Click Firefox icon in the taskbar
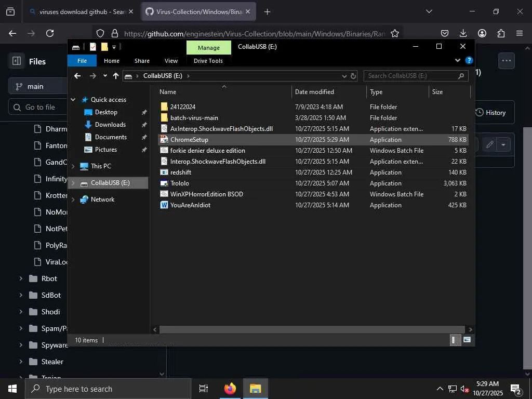Screen dimensions: 532x399 coord(230,389)
